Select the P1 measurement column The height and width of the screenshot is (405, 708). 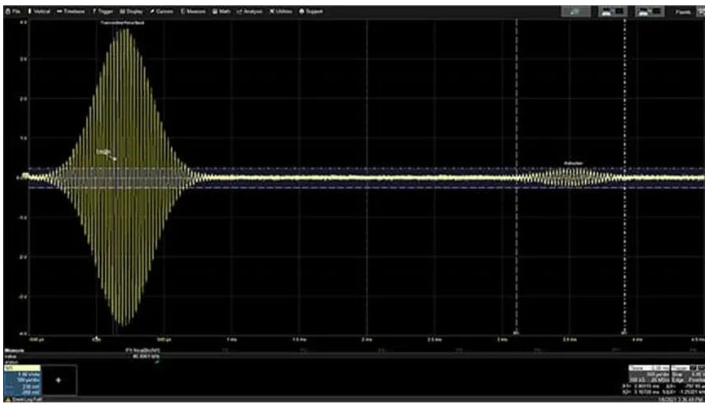coord(142,354)
